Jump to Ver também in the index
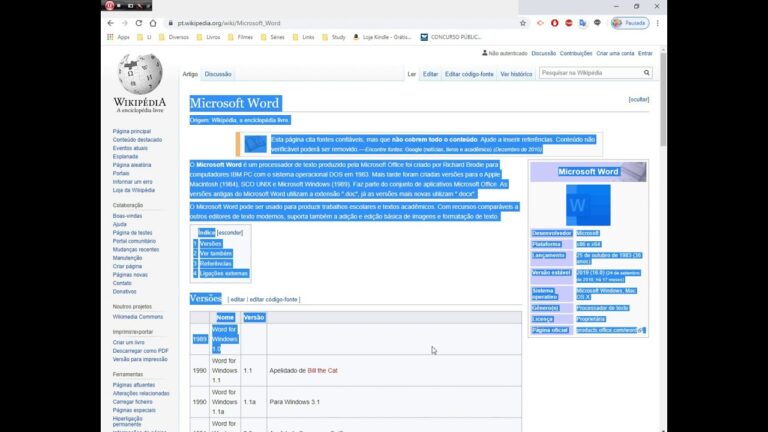 pos(216,254)
